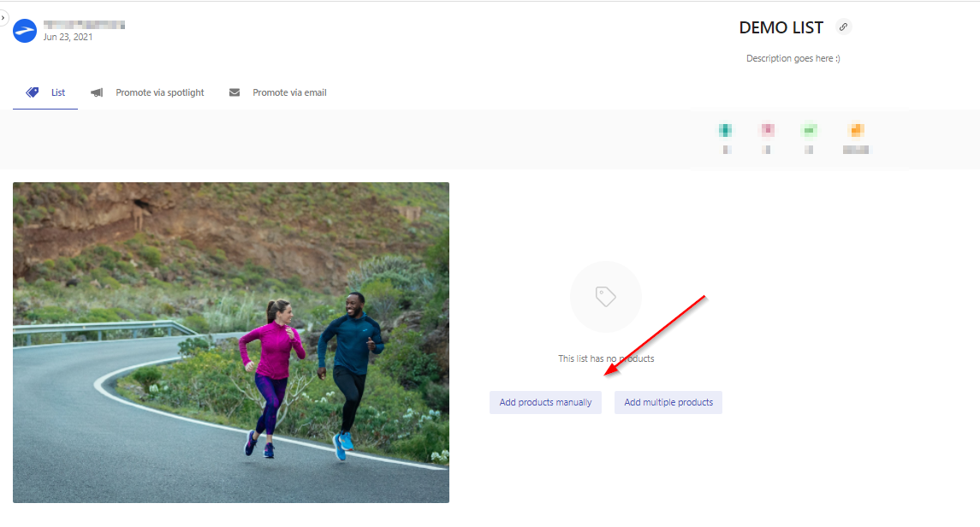980x527 pixels.
Task: Click the gray empty-list tag placeholder
Action: click(x=606, y=297)
